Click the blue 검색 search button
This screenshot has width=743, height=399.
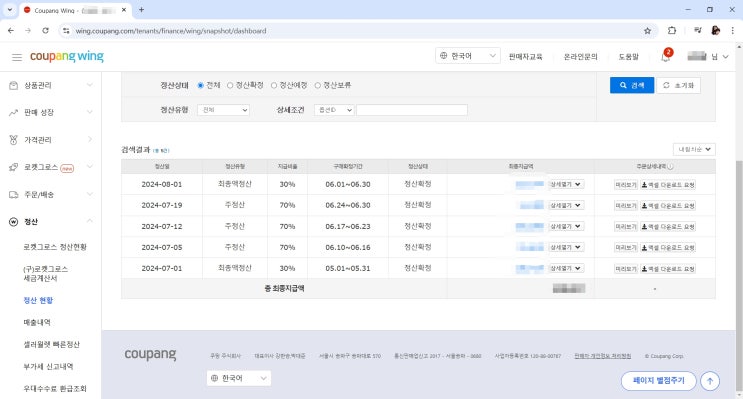632,85
